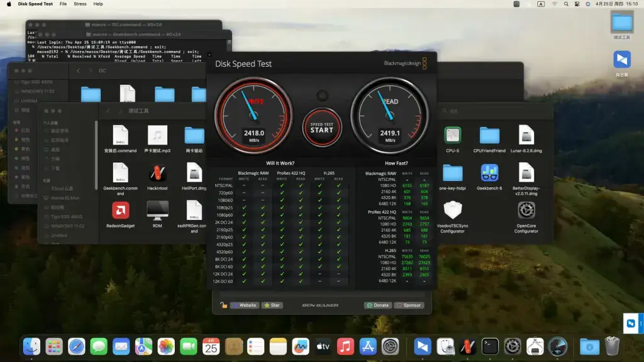Open the 网卡驱动 folder
The width and height of the screenshot is (644, 362).
click(x=194, y=139)
